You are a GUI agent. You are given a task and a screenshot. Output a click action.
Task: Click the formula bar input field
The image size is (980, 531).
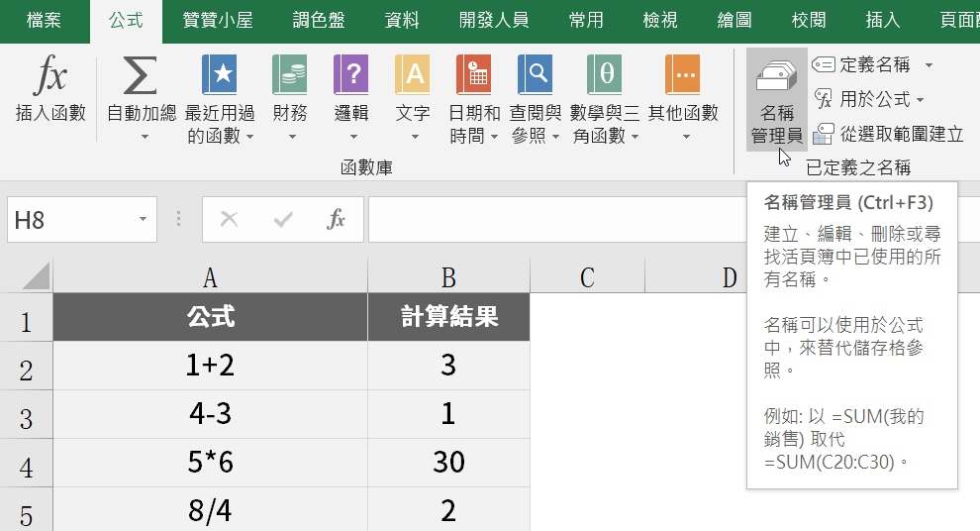[x=554, y=219]
